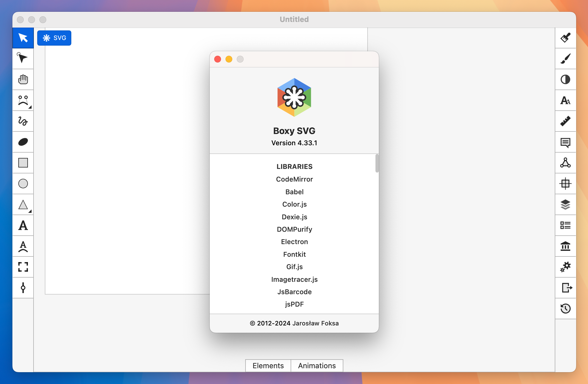The image size is (588, 384).
Task: Scroll down the libraries list
Action: pos(376,257)
